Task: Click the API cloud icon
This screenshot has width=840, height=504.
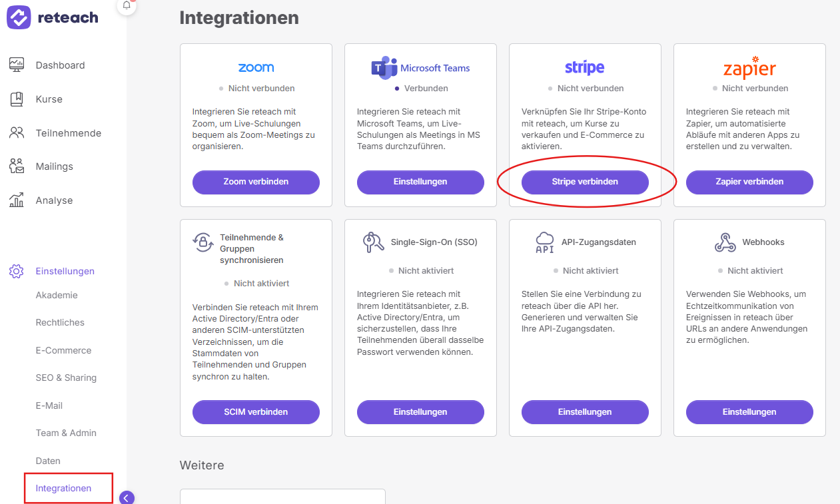Action: click(545, 242)
